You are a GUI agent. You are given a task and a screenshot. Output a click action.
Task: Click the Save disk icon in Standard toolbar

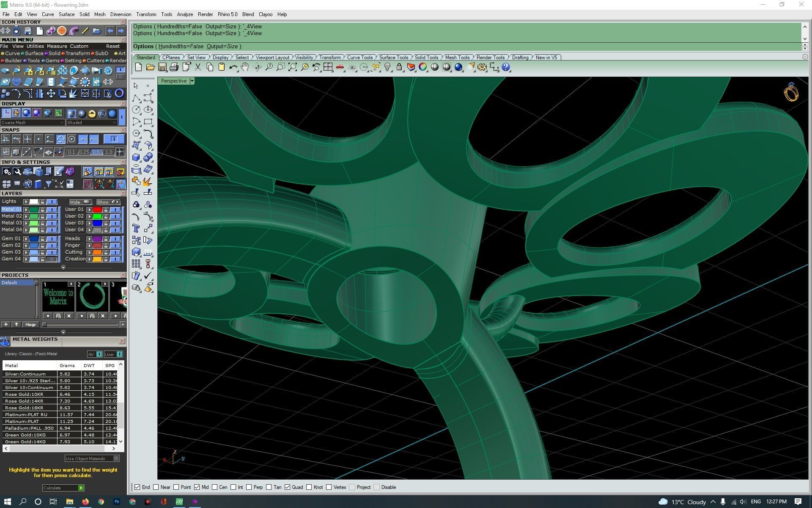click(x=162, y=67)
